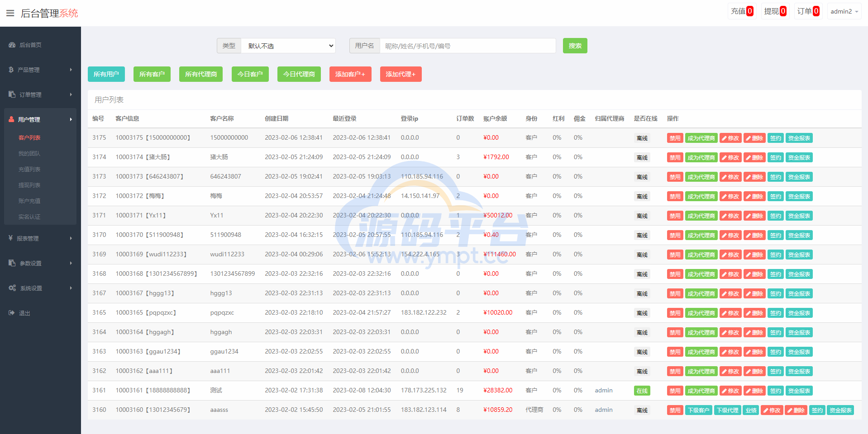The width and height of the screenshot is (868, 434).
Task: Expand 报表管理 submenu arrow
Action: tap(71, 238)
